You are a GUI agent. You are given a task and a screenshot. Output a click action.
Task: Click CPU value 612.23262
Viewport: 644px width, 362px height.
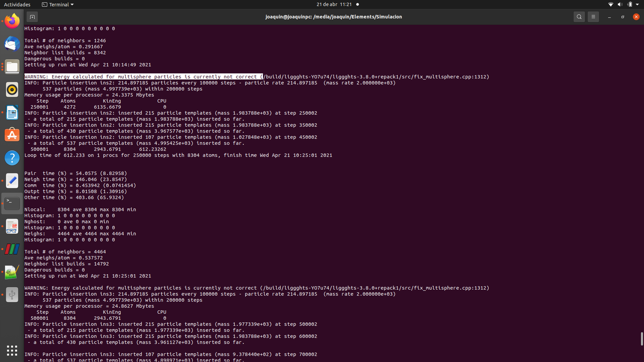coord(153,149)
